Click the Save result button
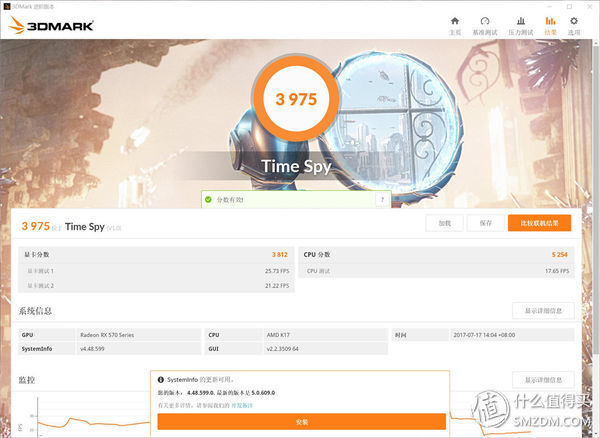600x438 pixels. (x=486, y=223)
